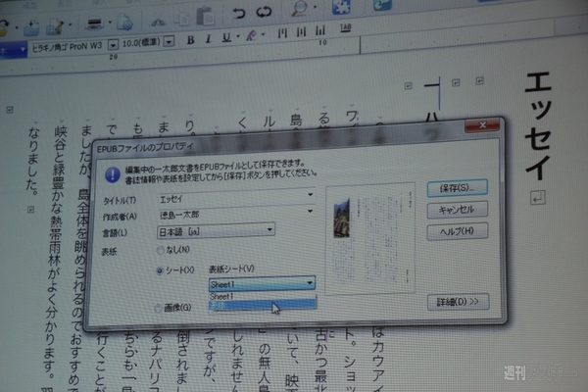
Task: Click the 作成者 field containing 徳島一太郎
Action: coord(236,214)
